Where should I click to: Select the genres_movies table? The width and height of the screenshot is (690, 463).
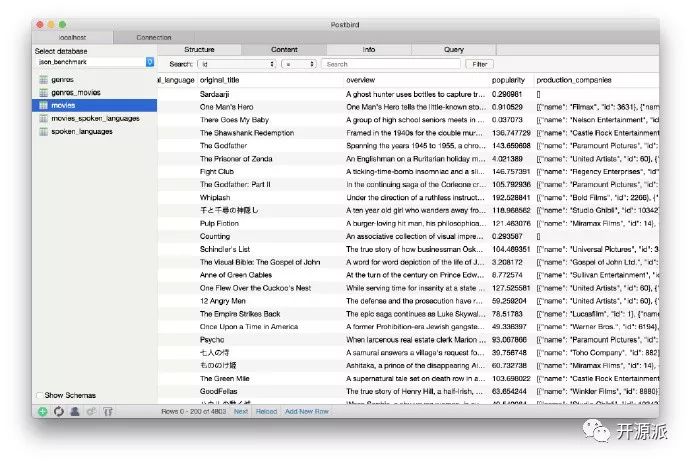[95, 92]
